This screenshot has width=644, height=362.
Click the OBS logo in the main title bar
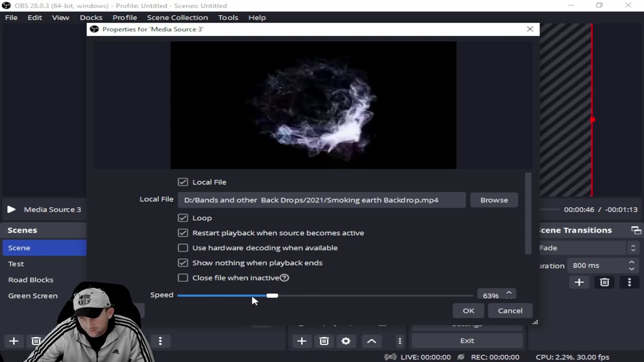click(x=7, y=6)
